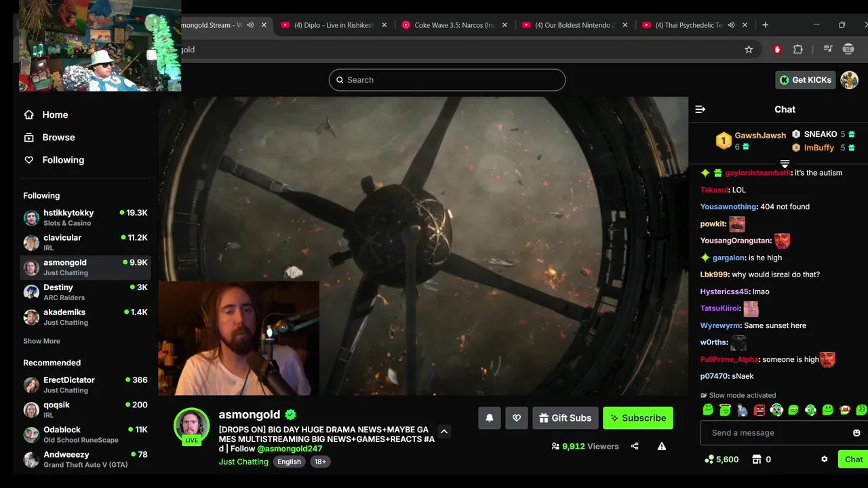Screen dimensions: 868x488
Task: Open Odablock Old School RuneScape channel
Action: coord(85,434)
